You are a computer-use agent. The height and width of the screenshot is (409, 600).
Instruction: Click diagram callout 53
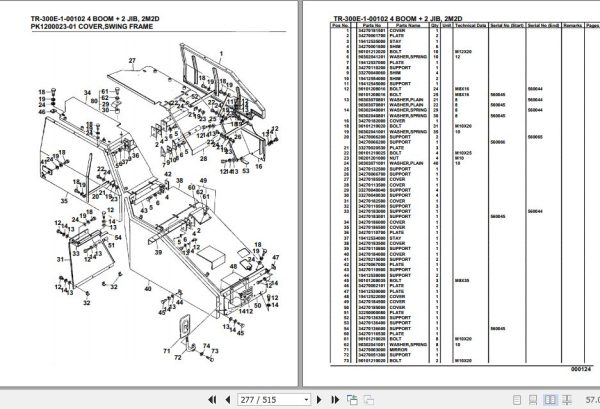point(246,171)
